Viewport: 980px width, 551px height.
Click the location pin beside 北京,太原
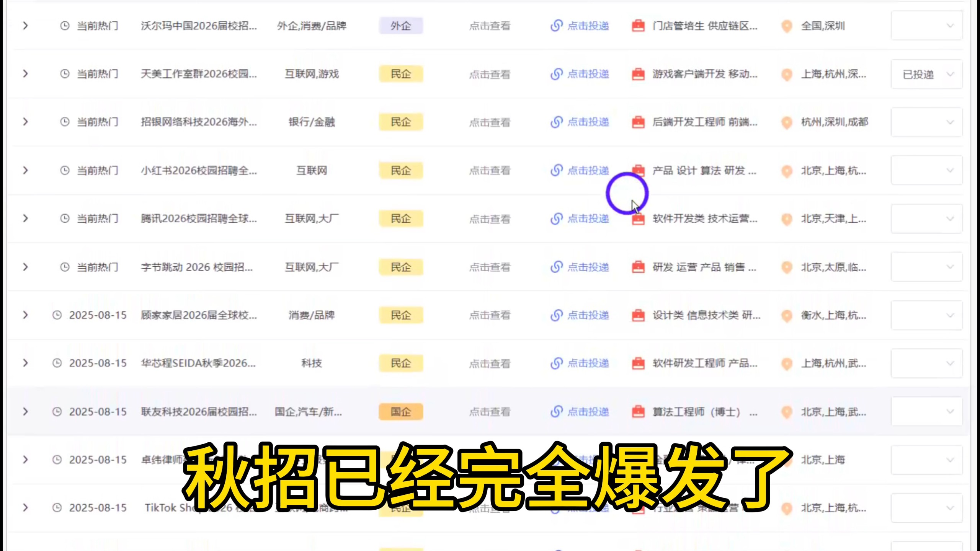coord(787,267)
